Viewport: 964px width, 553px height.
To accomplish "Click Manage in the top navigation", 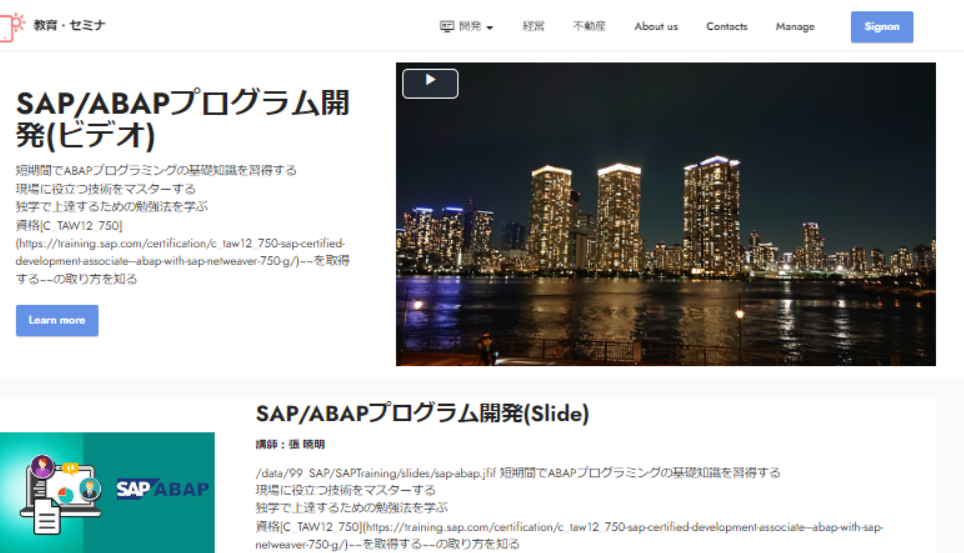I will [795, 27].
